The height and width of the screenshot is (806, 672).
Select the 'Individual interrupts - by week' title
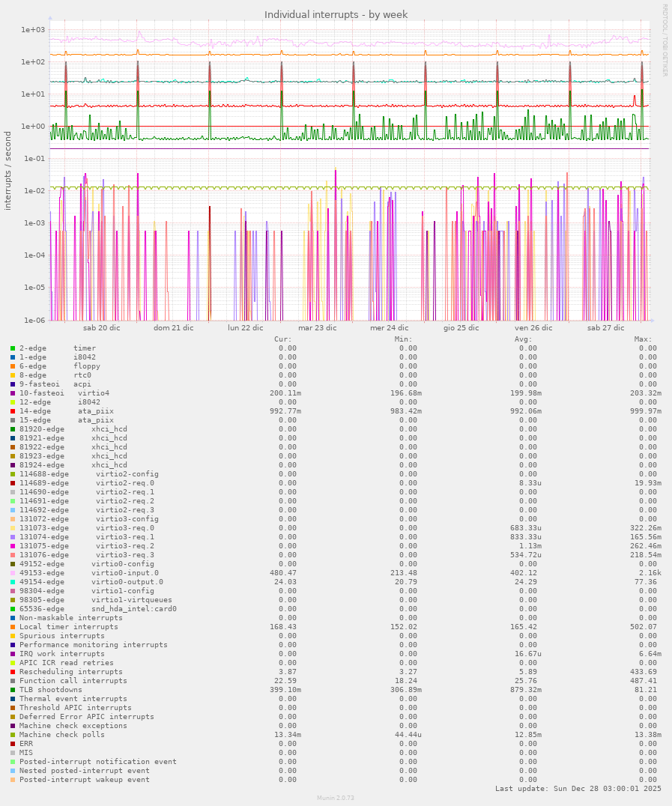tap(336, 15)
